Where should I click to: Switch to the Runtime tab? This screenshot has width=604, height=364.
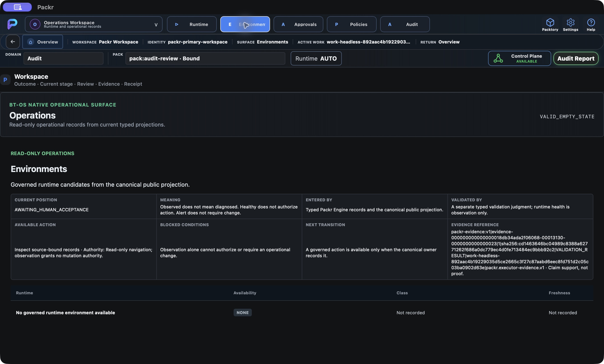click(x=192, y=24)
